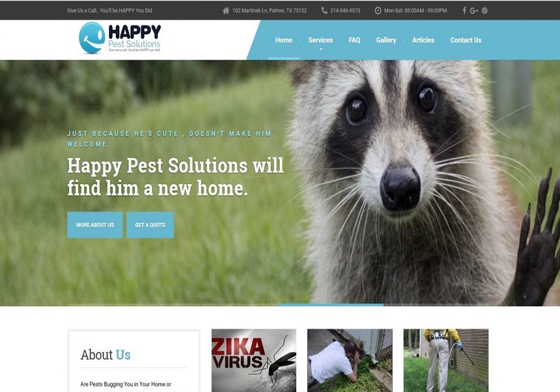Click the Get A Quote button
The width and height of the screenshot is (560, 392).
pos(150,225)
